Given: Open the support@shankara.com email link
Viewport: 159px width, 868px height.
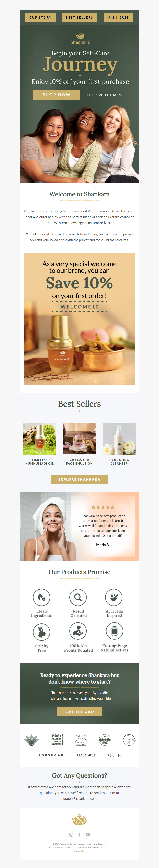Looking at the screenshot, I should click(79, 799).
